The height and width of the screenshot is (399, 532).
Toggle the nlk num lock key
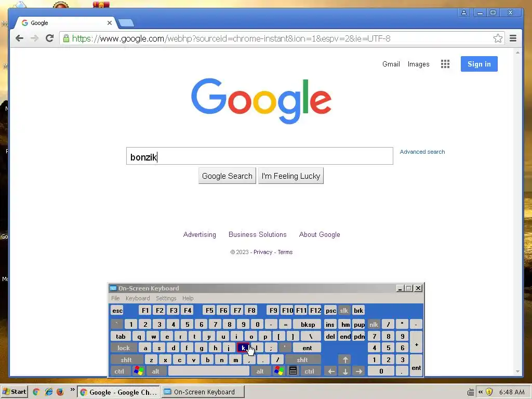374,324
